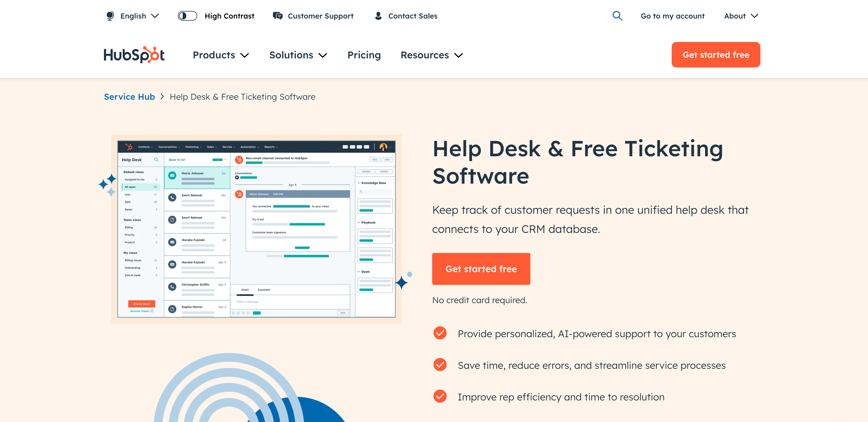Toggle the High Contrast switch
The width and height of the screenshot is (868, 422).
187,16
